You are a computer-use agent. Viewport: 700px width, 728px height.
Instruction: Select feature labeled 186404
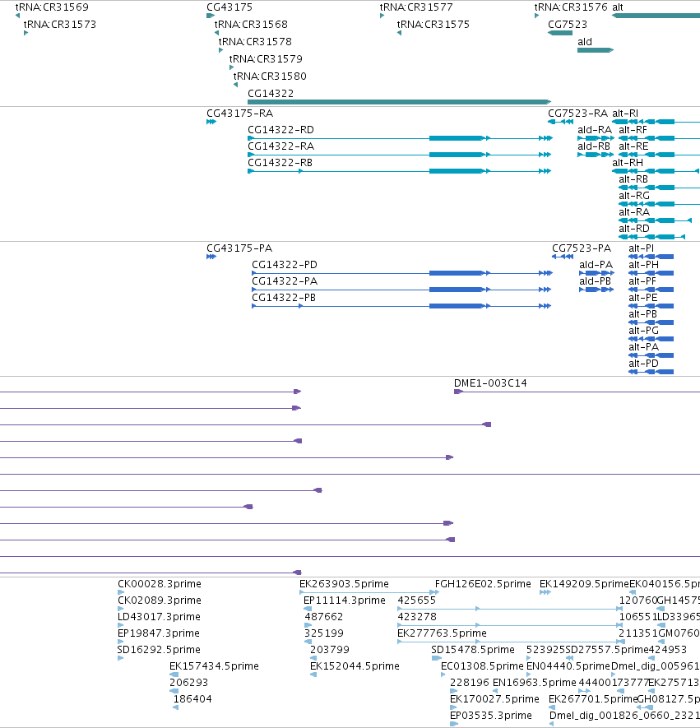(x=192, y=699)
